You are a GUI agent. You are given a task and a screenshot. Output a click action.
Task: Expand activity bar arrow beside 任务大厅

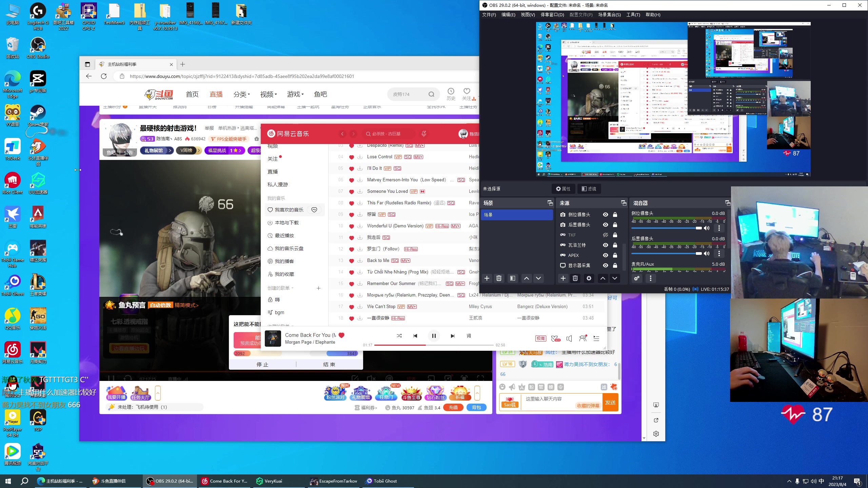[x=158, y=393]
